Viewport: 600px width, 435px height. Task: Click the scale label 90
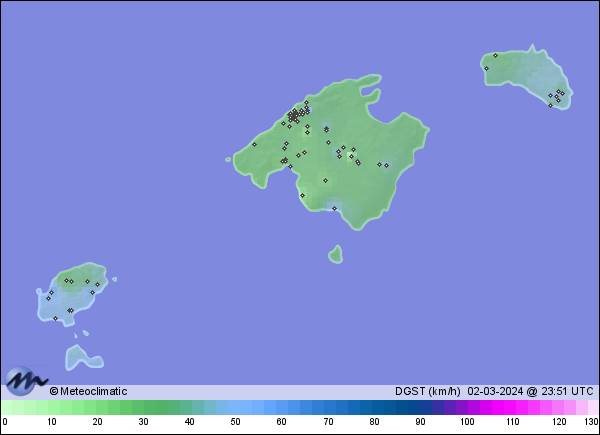tap(421, 422)
